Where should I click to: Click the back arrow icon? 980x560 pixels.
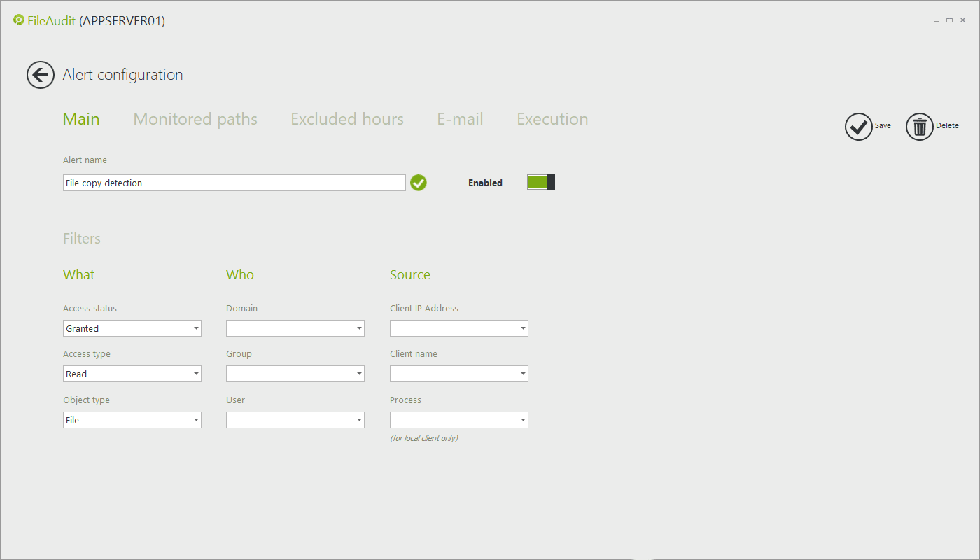coord(41,75)
